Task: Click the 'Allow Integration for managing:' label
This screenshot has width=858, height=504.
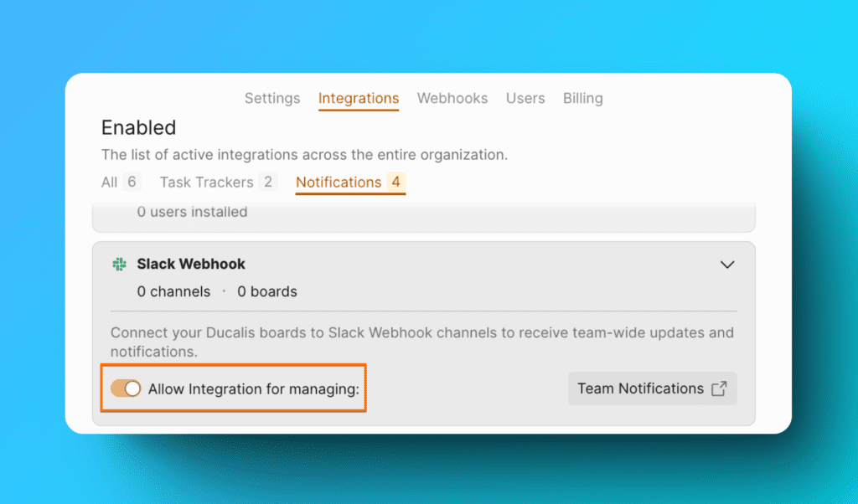Action: pyautogui.click(x=259, y=388)
